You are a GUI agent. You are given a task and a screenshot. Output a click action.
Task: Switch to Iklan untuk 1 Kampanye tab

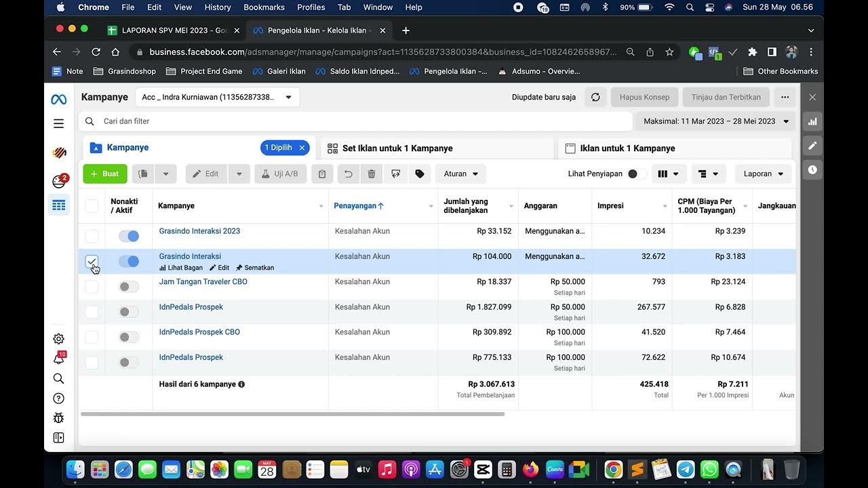tap(674, 148)
